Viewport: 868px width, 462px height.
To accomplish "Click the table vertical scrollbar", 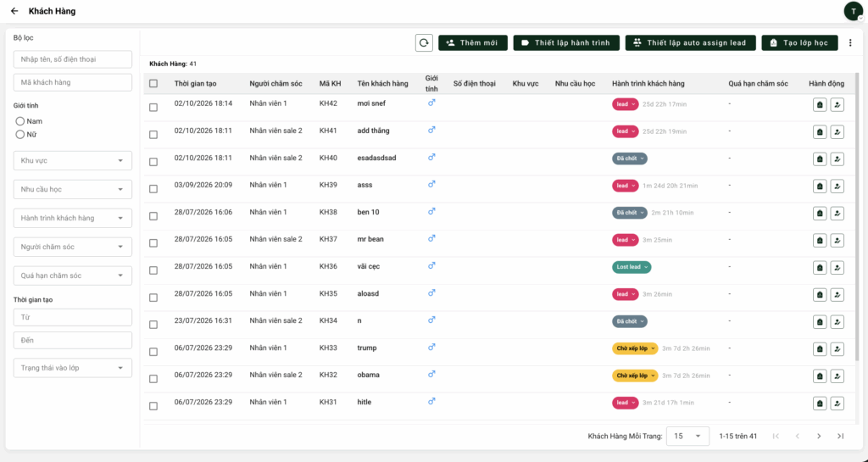I will (x=859, y=216).
